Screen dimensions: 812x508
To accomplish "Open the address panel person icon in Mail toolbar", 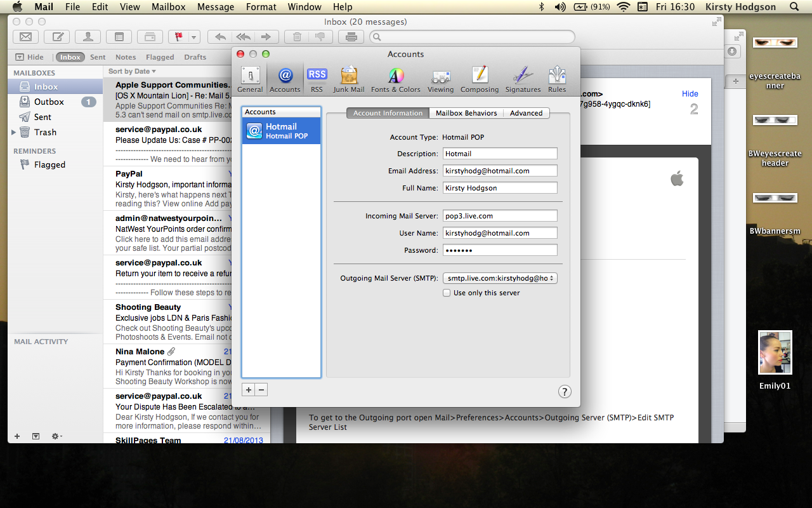I will [88, 37].
